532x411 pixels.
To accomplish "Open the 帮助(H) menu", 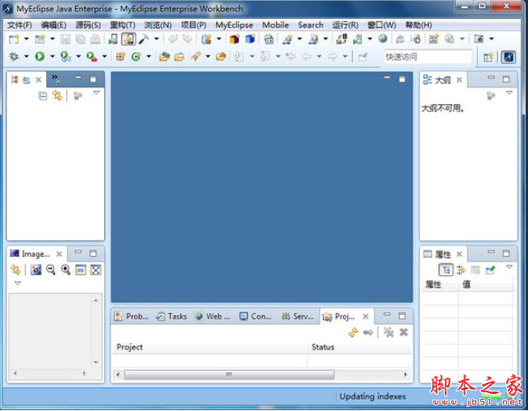I will coord(419,25).
